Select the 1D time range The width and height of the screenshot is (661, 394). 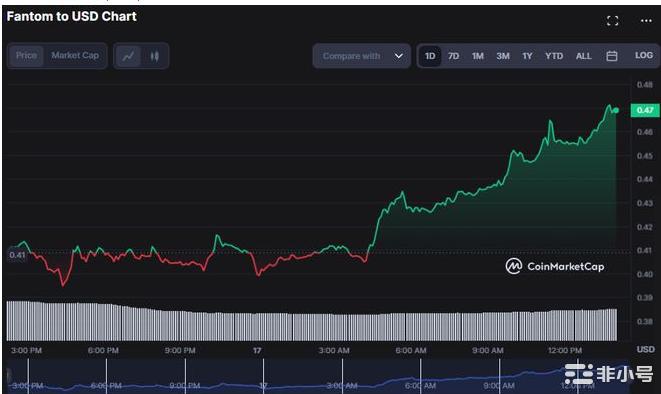click(430, 56)
